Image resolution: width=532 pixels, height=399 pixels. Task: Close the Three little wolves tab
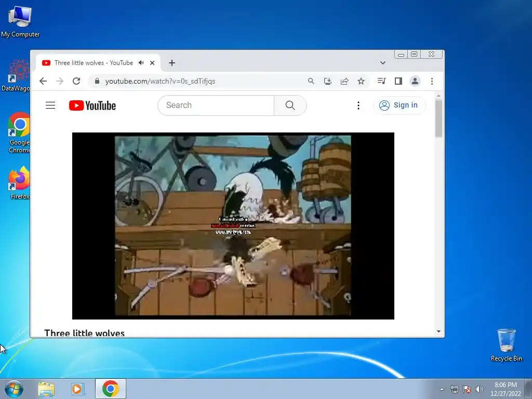152,63
